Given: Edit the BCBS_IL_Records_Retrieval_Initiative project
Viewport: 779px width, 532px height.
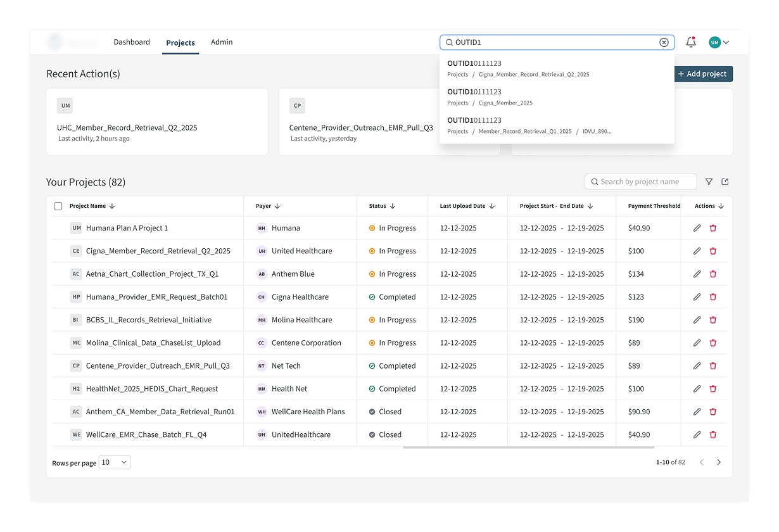Looking at the screenshot, I should [697, 320].
